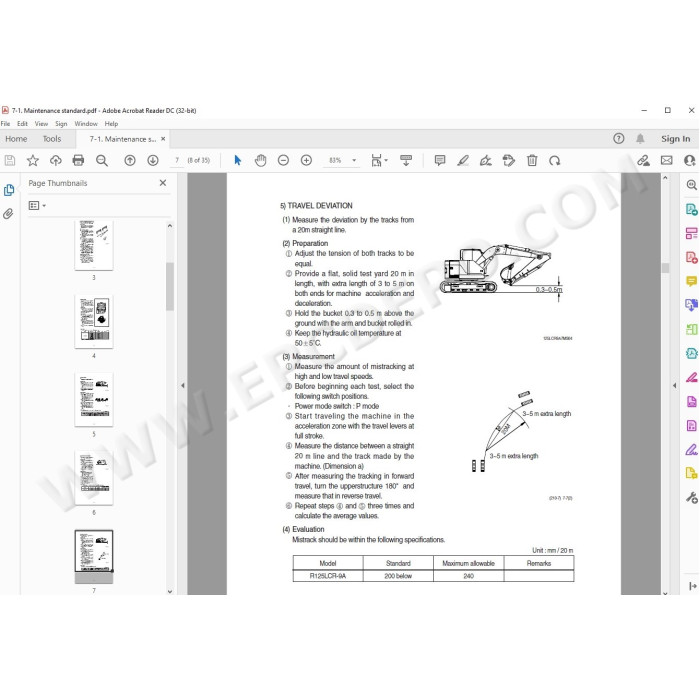The image size is (700, 700).
Task: Click the scrolling mode icon
Action: coord(406,160)
